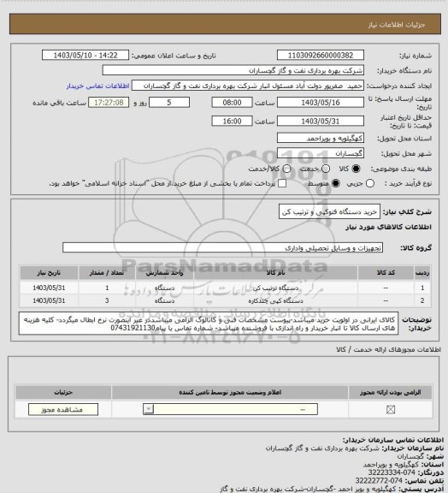Click the تعداد / مقدار column header
448x493 pixels.
107,272
